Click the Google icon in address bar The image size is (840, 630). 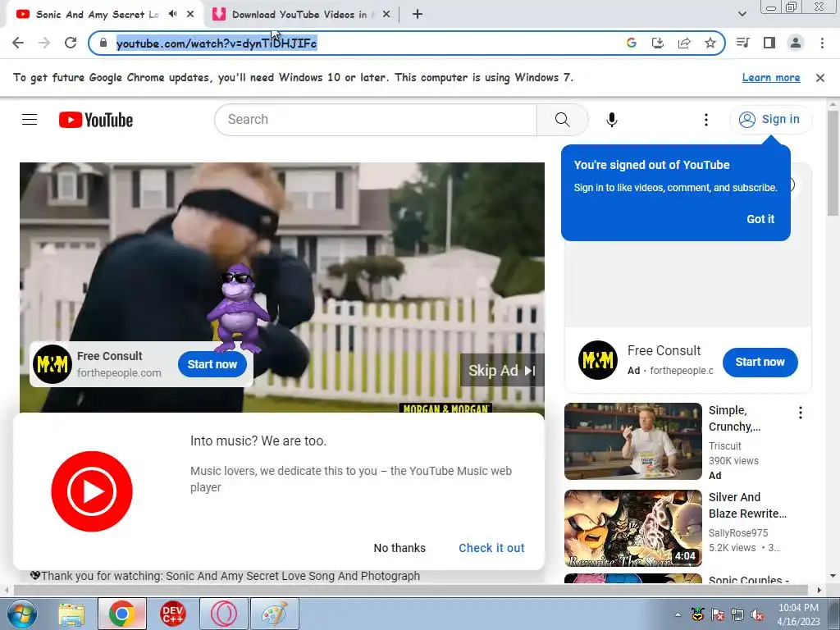[x=632, y=43]
